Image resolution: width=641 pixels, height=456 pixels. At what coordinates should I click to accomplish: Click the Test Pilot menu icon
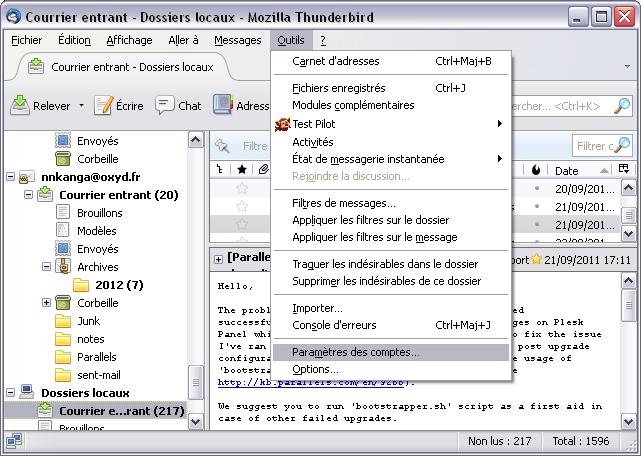pos(282,124)
